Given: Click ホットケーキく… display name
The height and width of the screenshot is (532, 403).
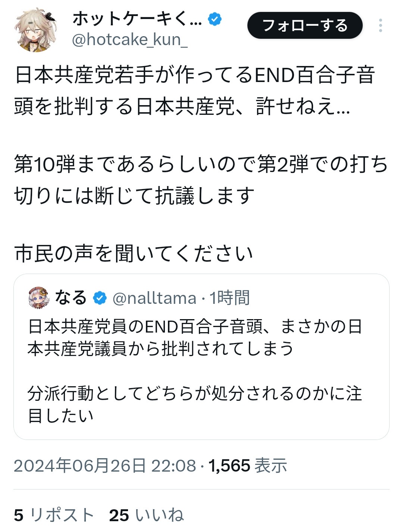Looking at the screenshot, I should click(137, 19).
